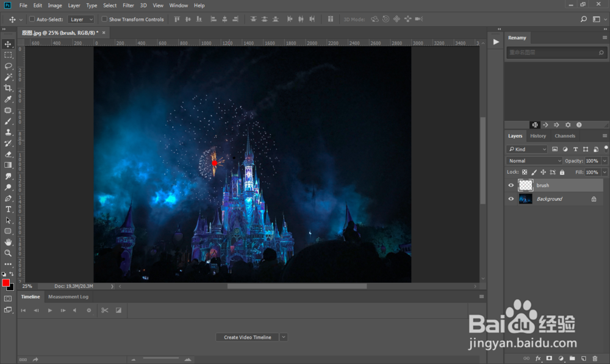Choose the Hand tool
Screen dimensions: 610x364
[9, 242]
